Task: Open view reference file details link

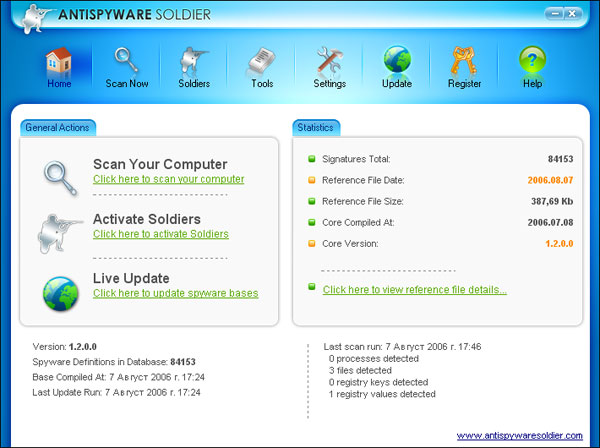Action: (x=415, y=290)
